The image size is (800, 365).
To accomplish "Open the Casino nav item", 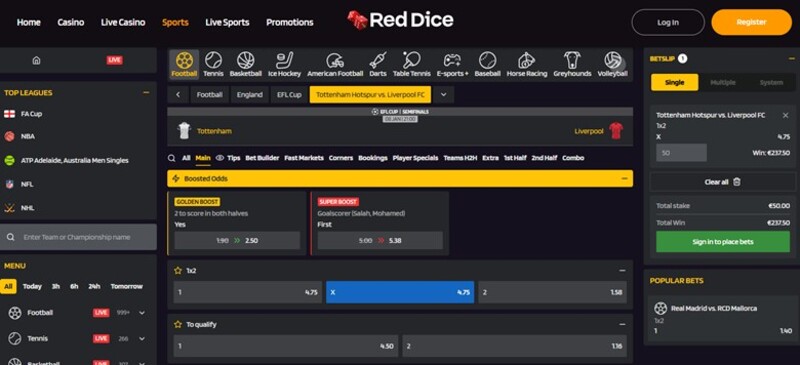I will click(x=71, y=22).
